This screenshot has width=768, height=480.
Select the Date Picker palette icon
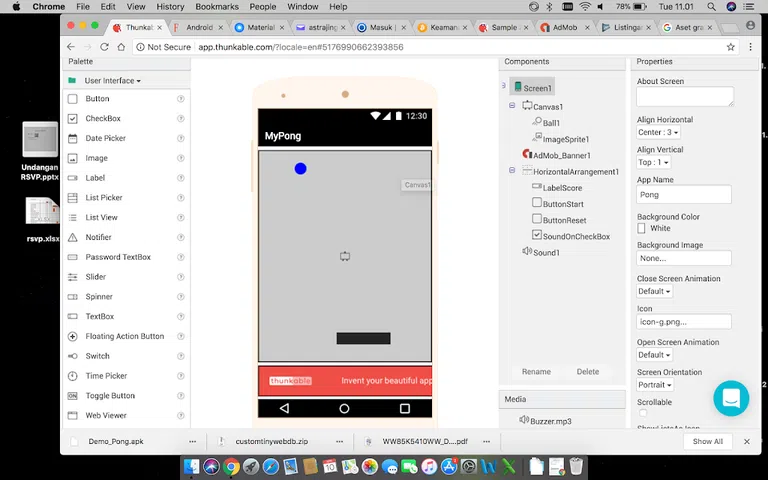tap(72, 138)
